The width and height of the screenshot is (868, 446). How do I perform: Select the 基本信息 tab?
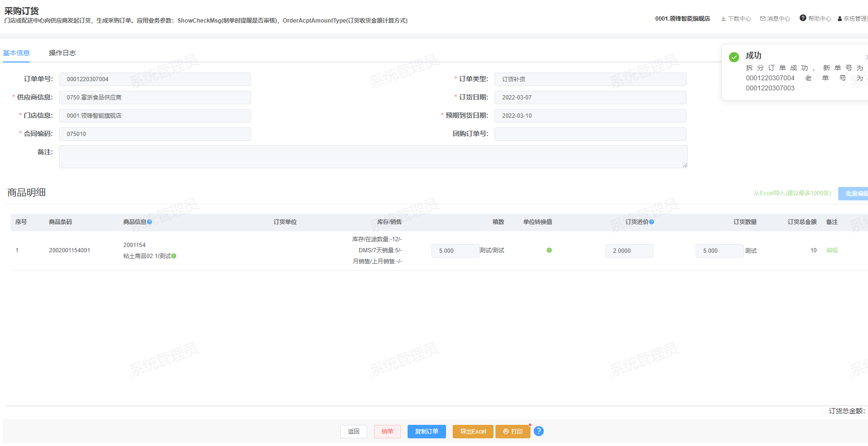(x=16, y=53)
